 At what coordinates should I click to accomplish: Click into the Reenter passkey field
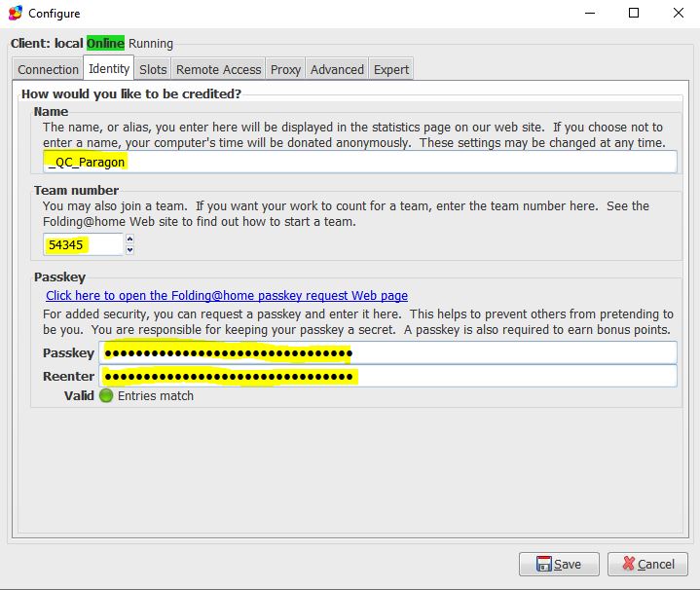tap(387, 376)
